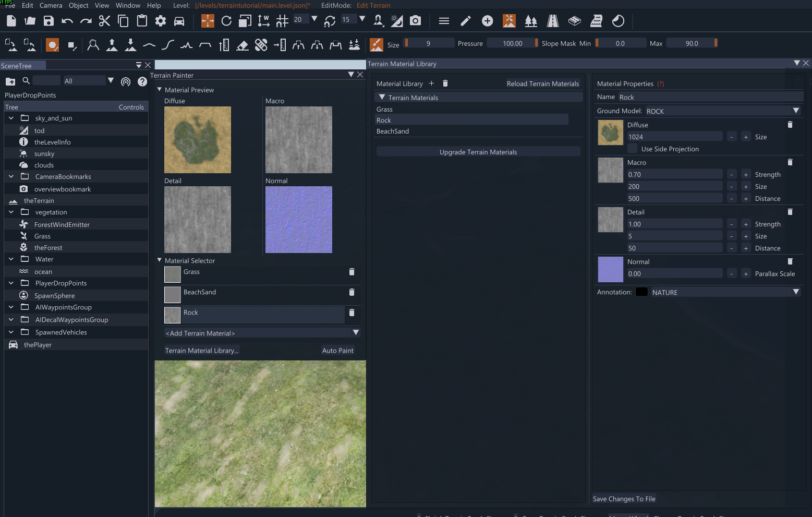Open the Object menu

79,5
